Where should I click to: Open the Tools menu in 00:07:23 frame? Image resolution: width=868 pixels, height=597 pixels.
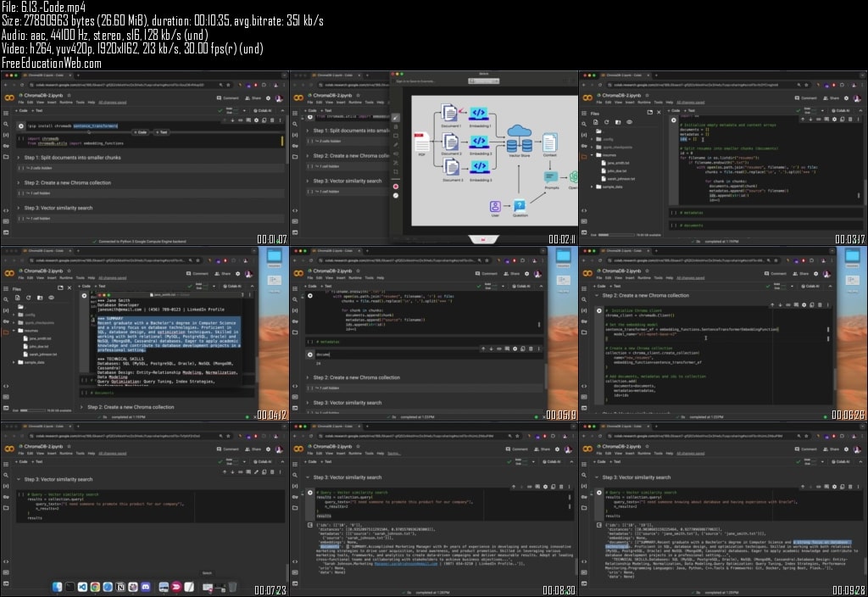(81, 453)
